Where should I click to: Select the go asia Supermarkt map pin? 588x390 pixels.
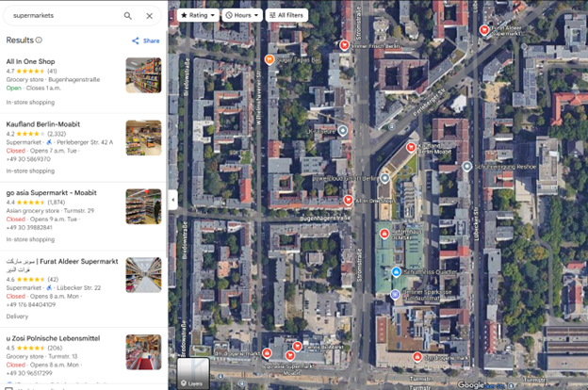coord(289,355)
